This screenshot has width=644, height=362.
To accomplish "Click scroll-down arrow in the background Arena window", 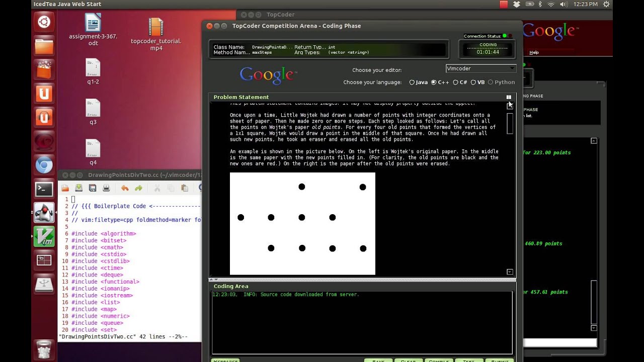I will pyautogui.click(x=594, y=328).
